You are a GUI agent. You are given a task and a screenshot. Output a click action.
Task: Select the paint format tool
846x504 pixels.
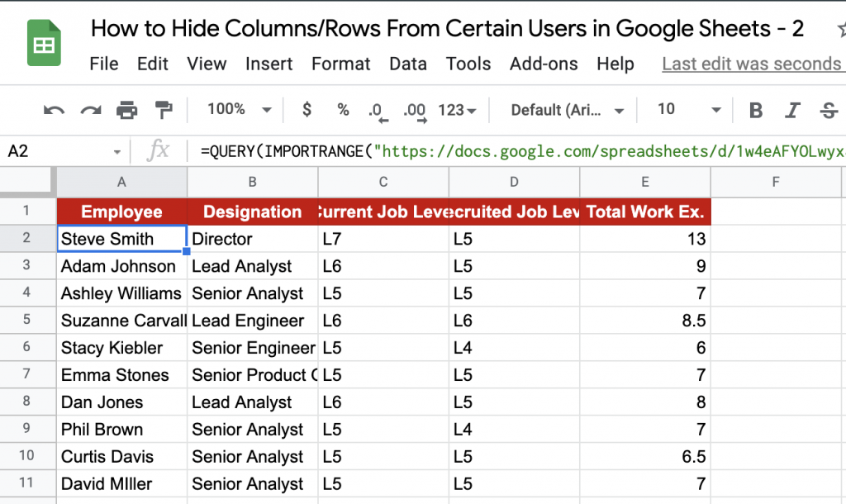coord(164,110)
